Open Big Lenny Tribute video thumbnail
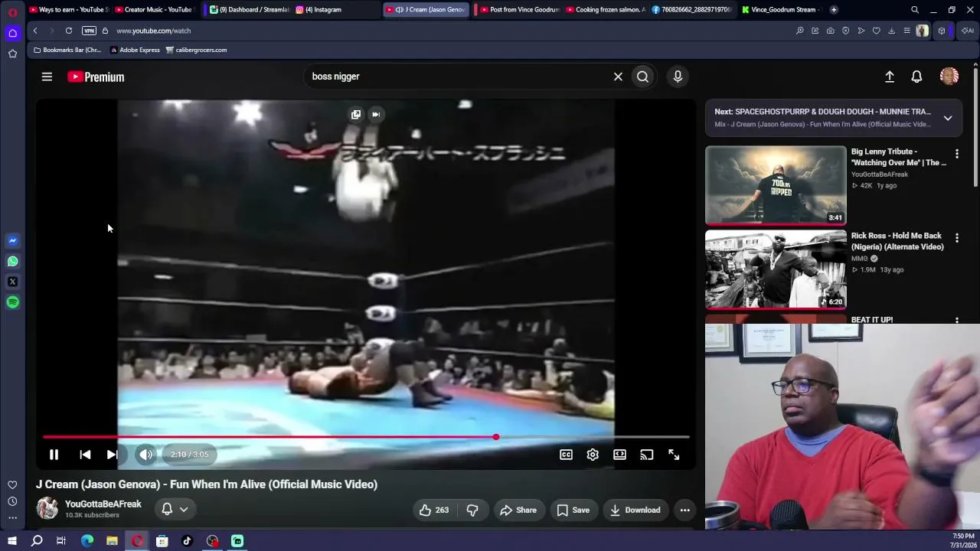 coord(776,185)
